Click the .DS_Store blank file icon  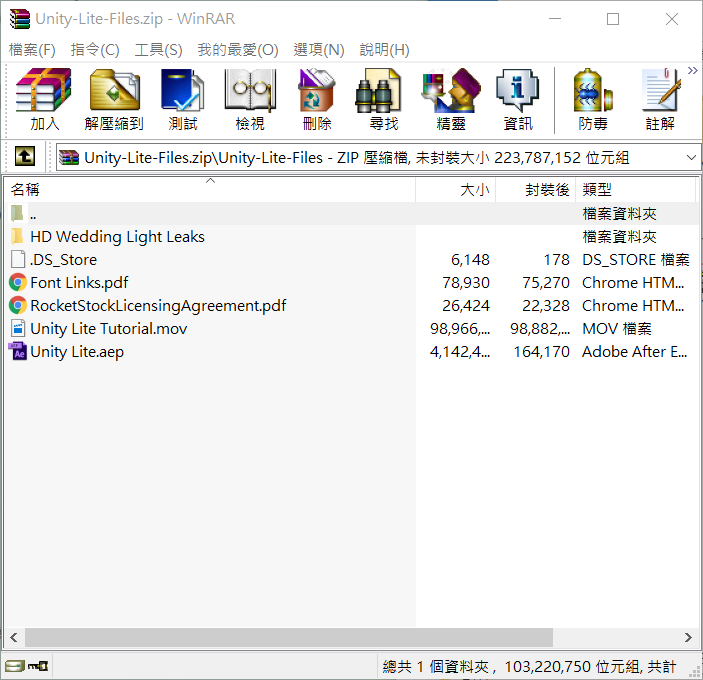(18, 260)
